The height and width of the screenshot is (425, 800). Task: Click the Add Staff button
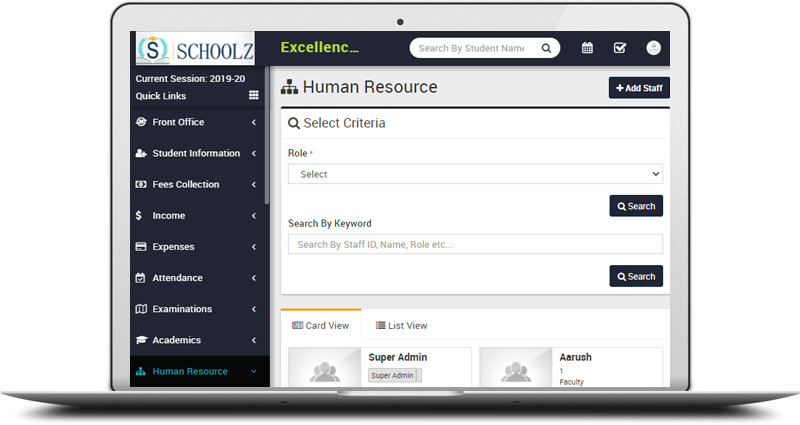(639, 88)
